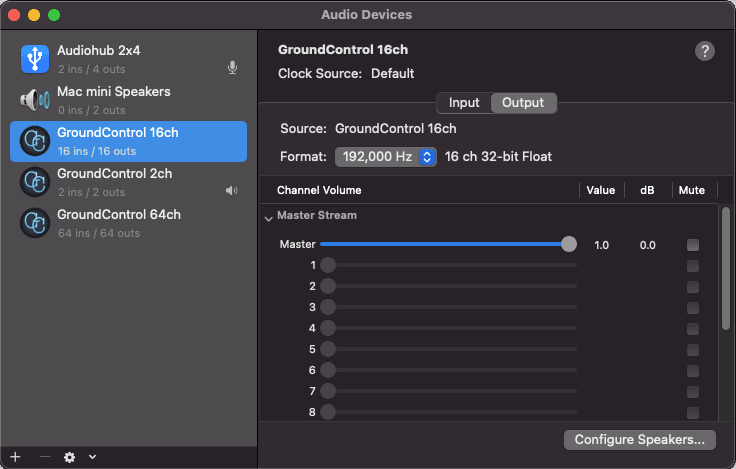Click the Mac mini Speakers speaker icon
The height and width of the screenshot is (469, 736).
[x=35, y=100]
